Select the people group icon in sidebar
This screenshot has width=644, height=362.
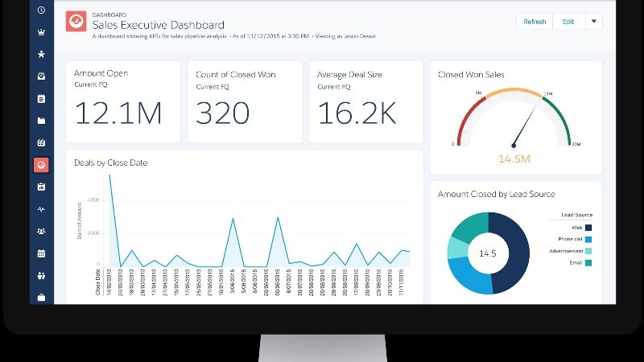pos(41,232)
